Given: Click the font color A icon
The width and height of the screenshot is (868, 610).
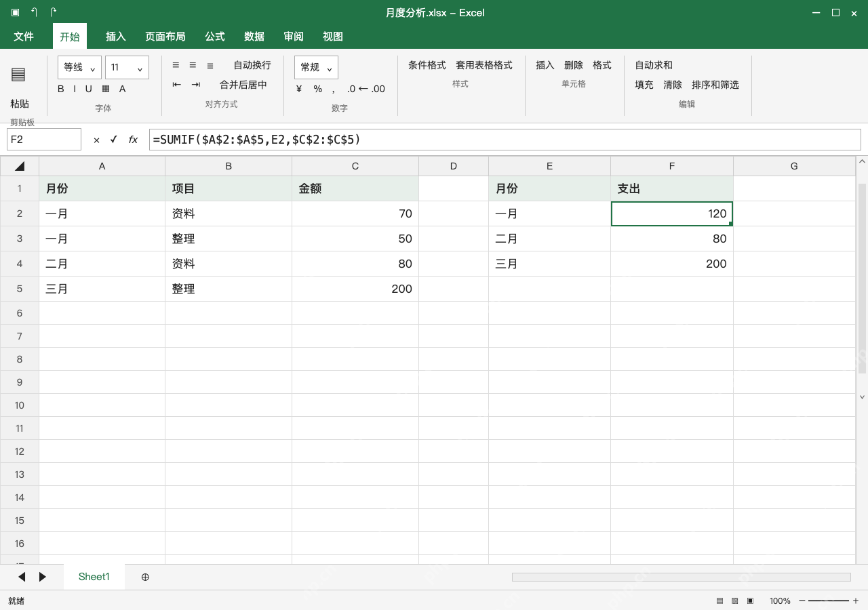Looking at the screenshot, I should [x=123, y=89].
